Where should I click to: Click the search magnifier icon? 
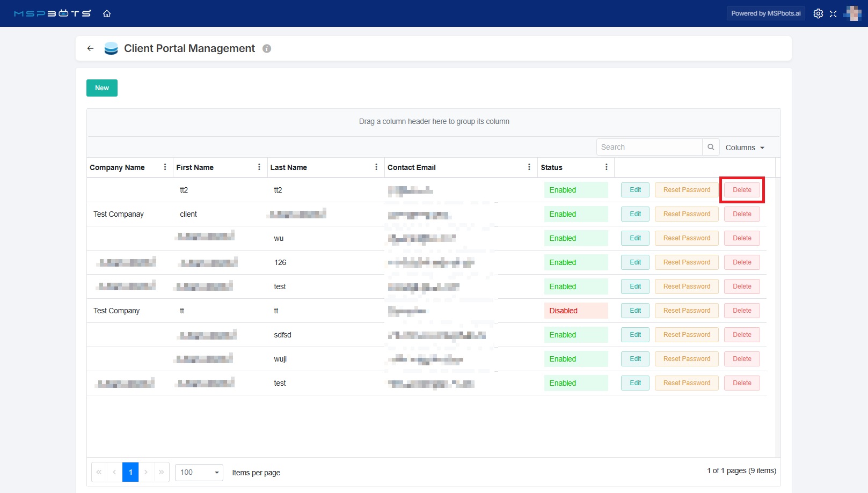click(x=710, y=147)
